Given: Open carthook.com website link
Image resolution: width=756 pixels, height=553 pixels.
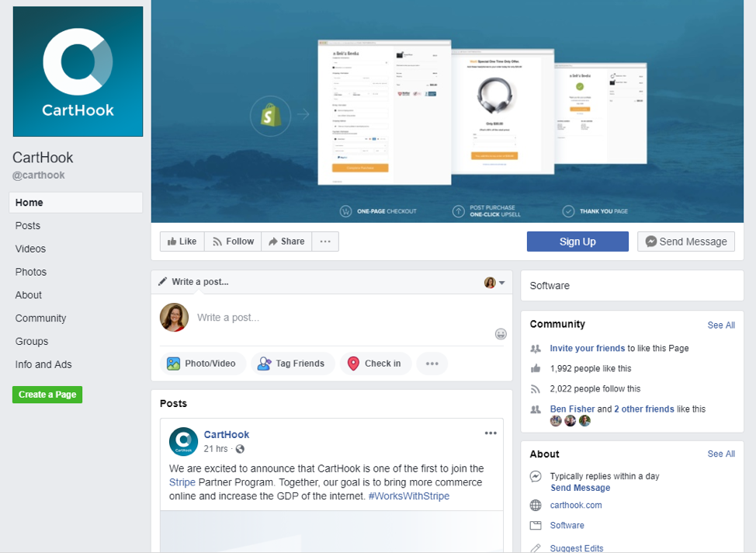Looking at the screenshot, I should tap(576, 505).
